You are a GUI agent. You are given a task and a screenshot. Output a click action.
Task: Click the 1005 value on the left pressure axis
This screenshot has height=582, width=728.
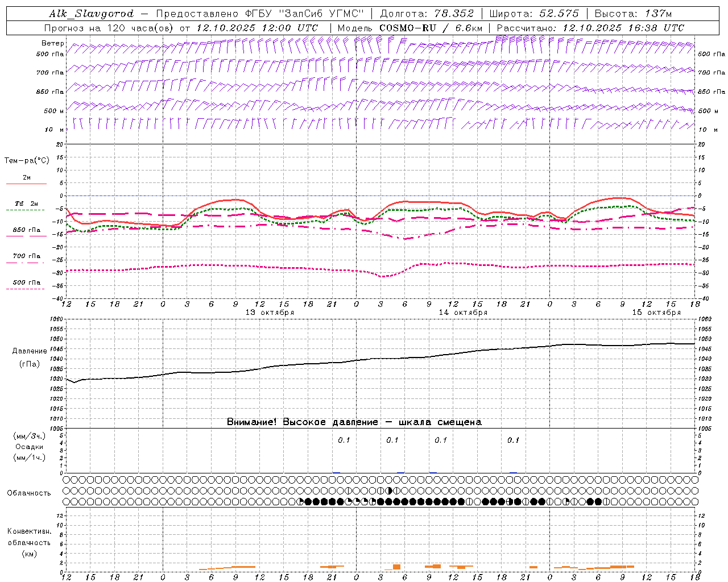tap(57, 428)
